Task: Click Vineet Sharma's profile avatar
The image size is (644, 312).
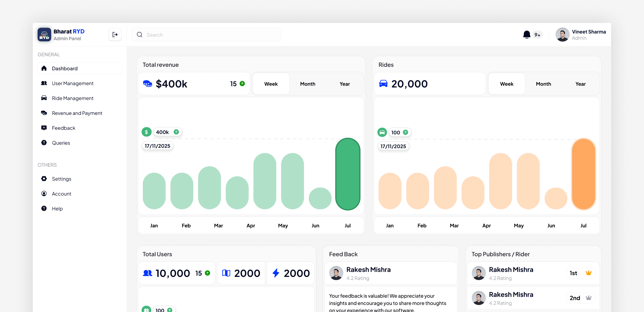Action: click(x=562, y=35)
